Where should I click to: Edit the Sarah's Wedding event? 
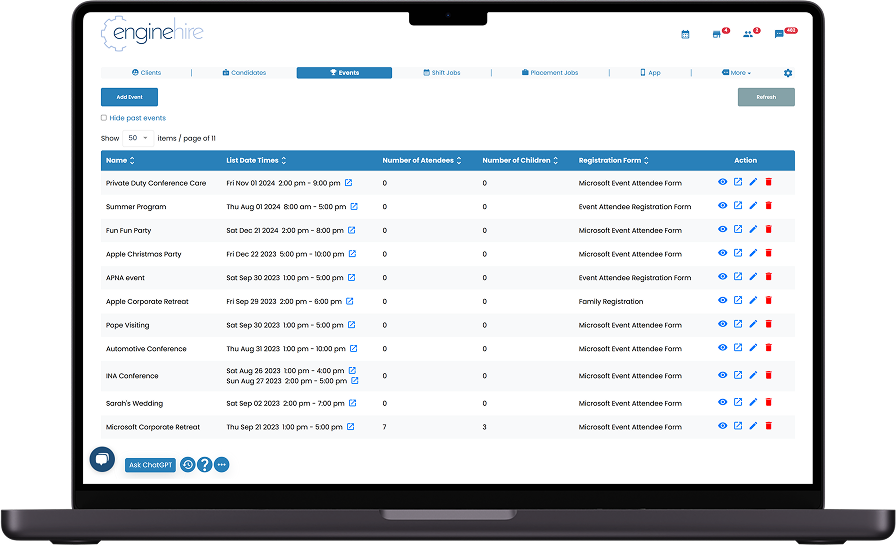tap(753, 402)
